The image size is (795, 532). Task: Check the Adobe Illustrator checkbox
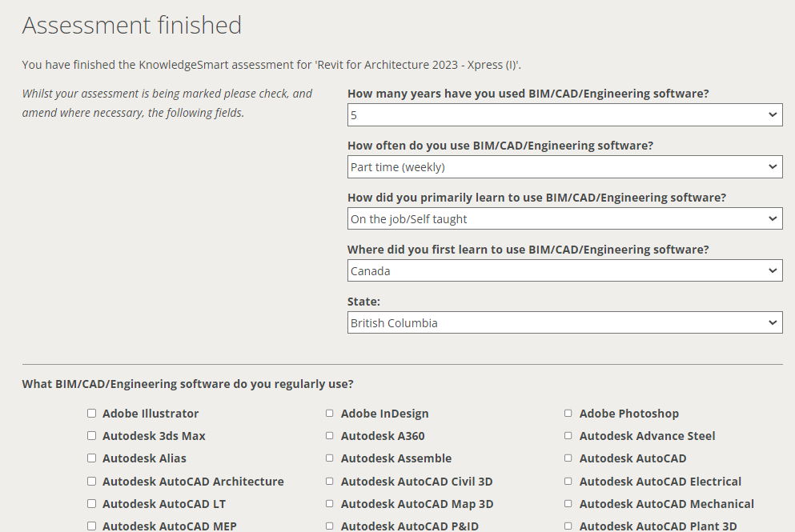[91, 414]
